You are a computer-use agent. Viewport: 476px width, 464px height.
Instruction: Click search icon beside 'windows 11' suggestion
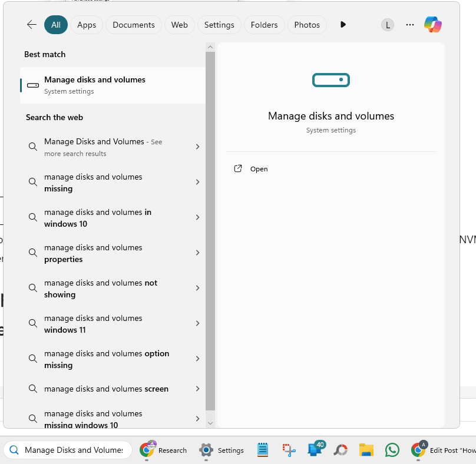33,323
